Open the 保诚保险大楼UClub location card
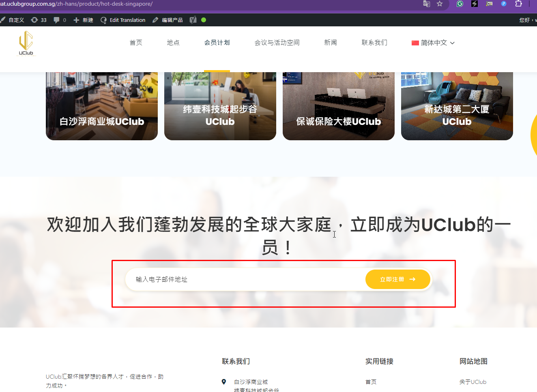The height and width of the screenshot is (392, 537). pos(339,106)
